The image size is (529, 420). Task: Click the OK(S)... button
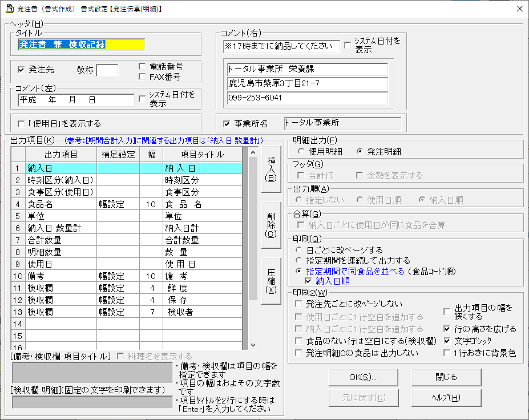pos(363,377)
